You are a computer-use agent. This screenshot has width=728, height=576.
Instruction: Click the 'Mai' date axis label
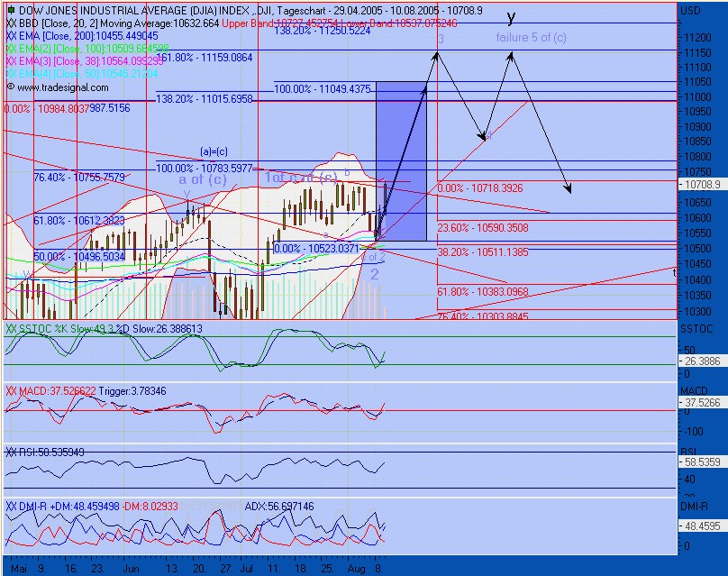pyautogui.click(x=19, y=568)
